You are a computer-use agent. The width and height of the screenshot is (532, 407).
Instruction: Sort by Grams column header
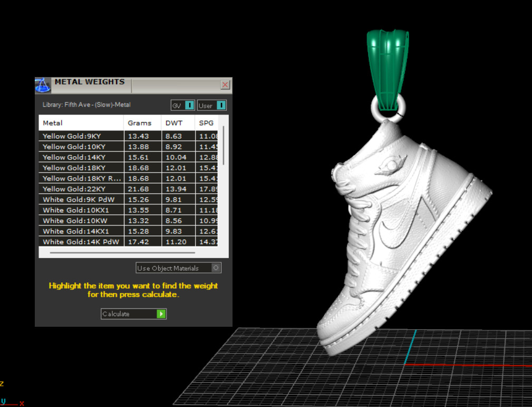click(x=142, y=123)
